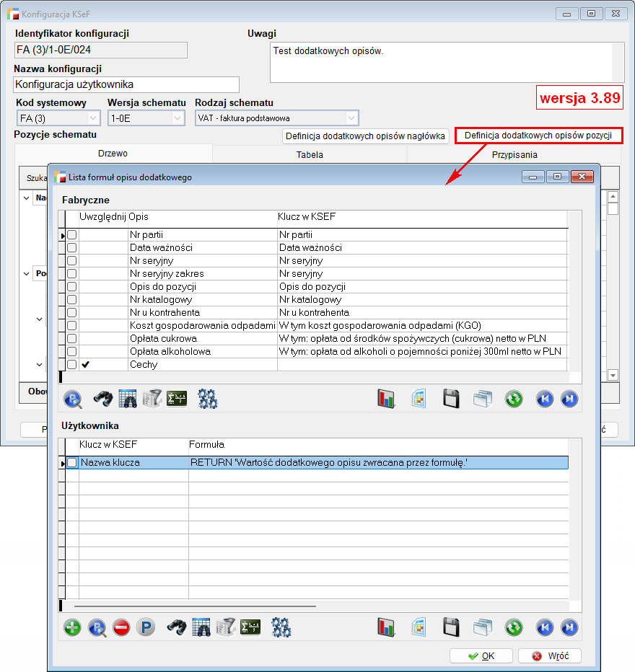
Task: Click the green refresh icon in Fabryczne toolbar
Action: click(x=514, y=399)
